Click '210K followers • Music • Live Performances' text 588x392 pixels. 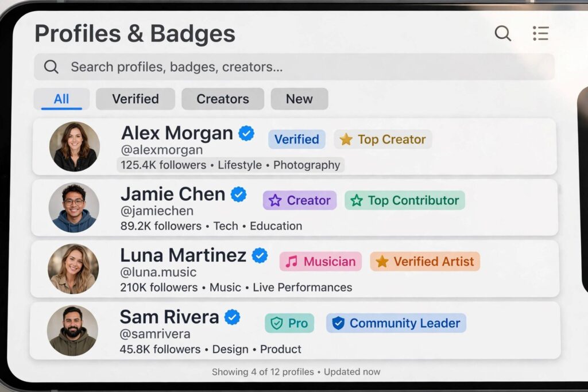click(x=236, y=288)
